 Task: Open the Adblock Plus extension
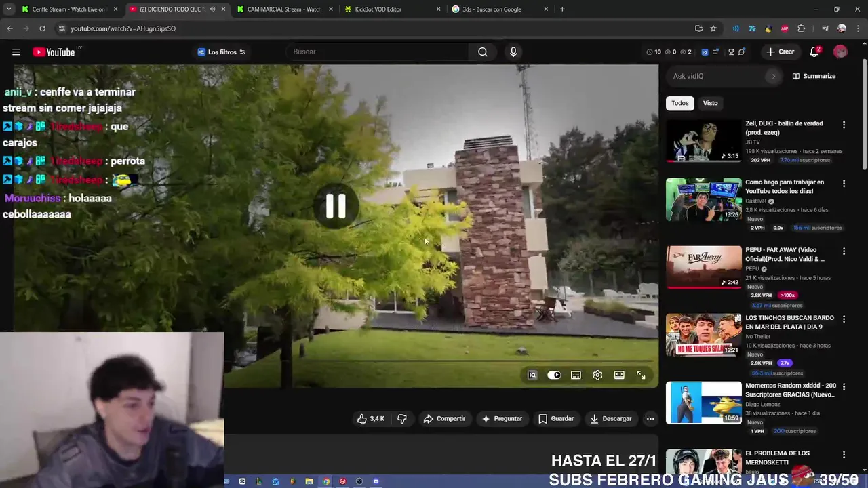[785, 28]
